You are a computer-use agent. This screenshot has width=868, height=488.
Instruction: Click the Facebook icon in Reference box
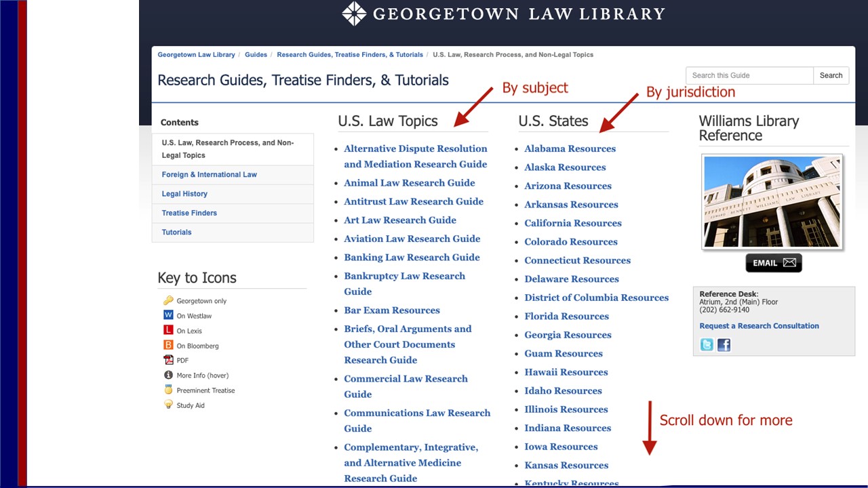(x=724, y=345)
